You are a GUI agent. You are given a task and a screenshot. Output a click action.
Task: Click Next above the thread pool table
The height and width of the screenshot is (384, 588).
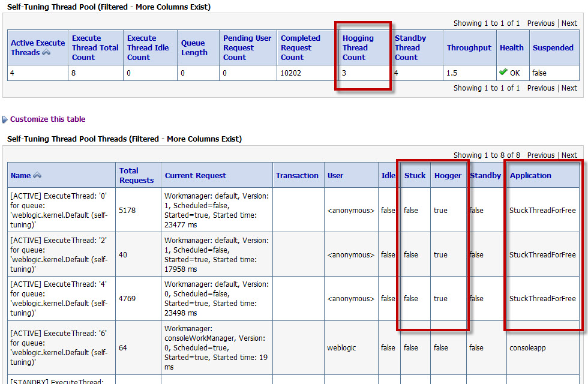coord(569,23)
